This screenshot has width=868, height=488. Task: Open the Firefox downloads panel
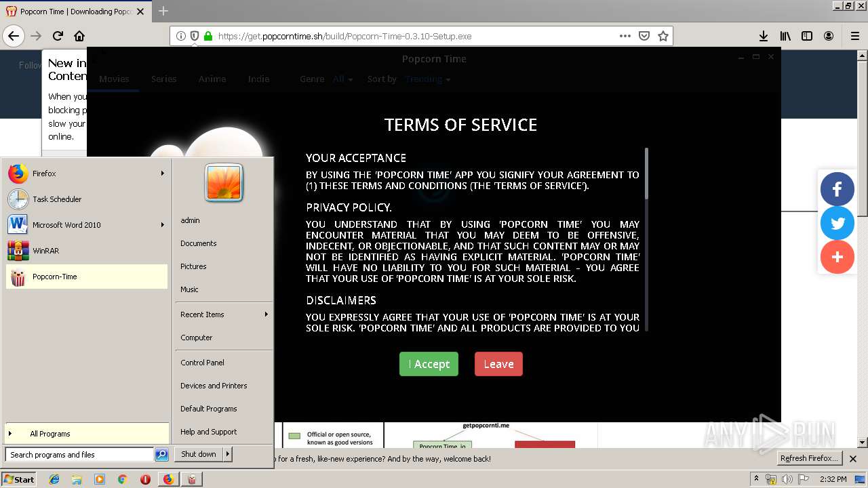tap(764, 36)
